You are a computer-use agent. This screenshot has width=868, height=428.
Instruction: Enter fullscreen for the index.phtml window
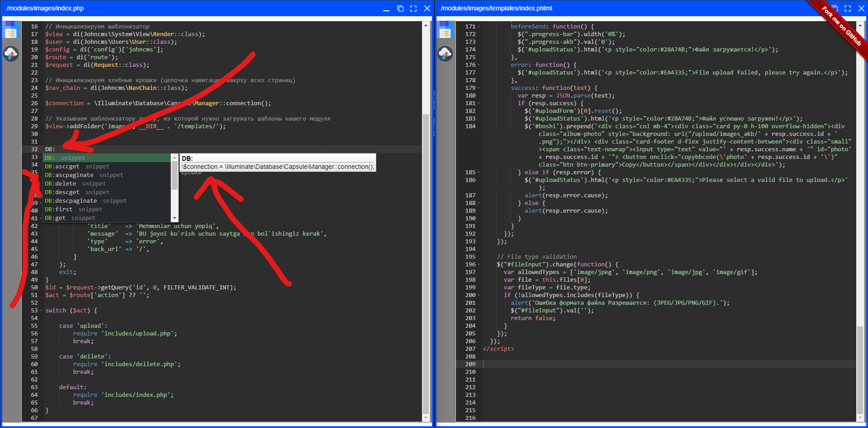point(848,9)
